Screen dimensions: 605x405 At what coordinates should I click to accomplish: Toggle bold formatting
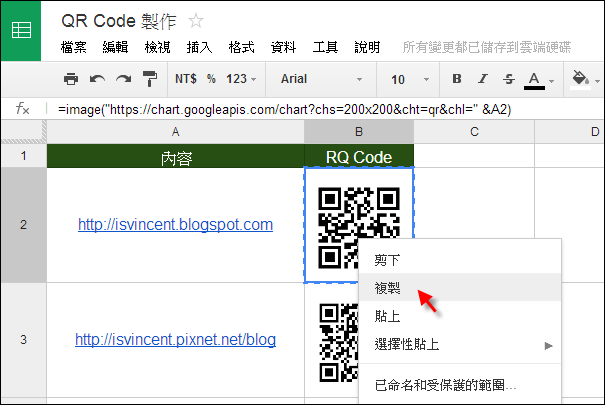(457, 79)
